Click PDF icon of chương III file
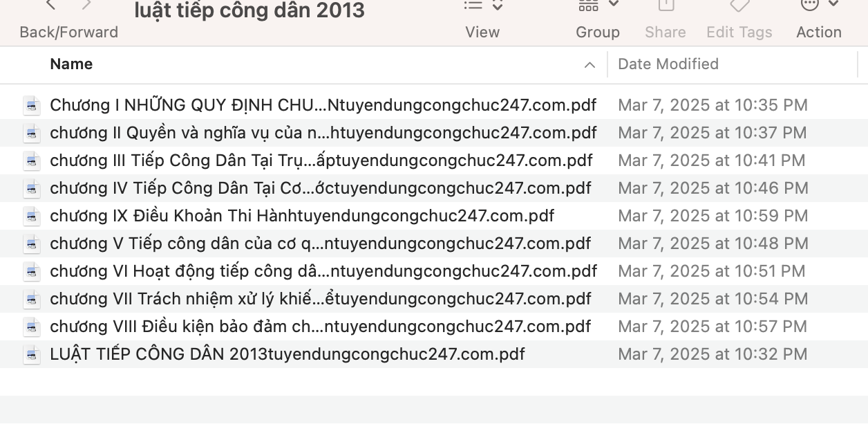The height and width of the screenshot is (440, 868). point(32,161)
